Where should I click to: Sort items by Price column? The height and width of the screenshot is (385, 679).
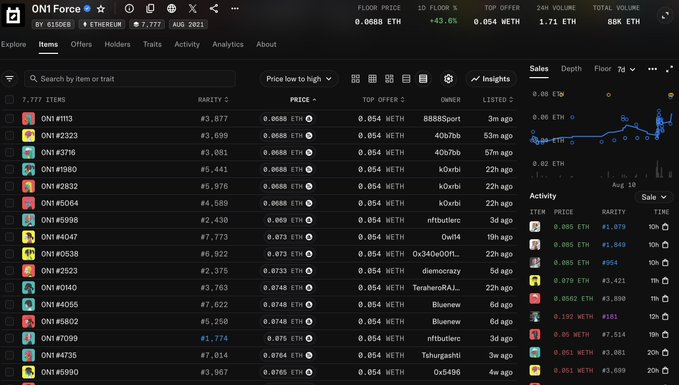[x=303, y=100]
